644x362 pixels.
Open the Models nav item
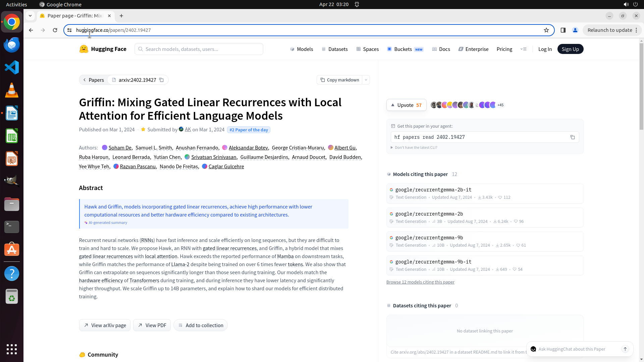[x=302, y=49]
